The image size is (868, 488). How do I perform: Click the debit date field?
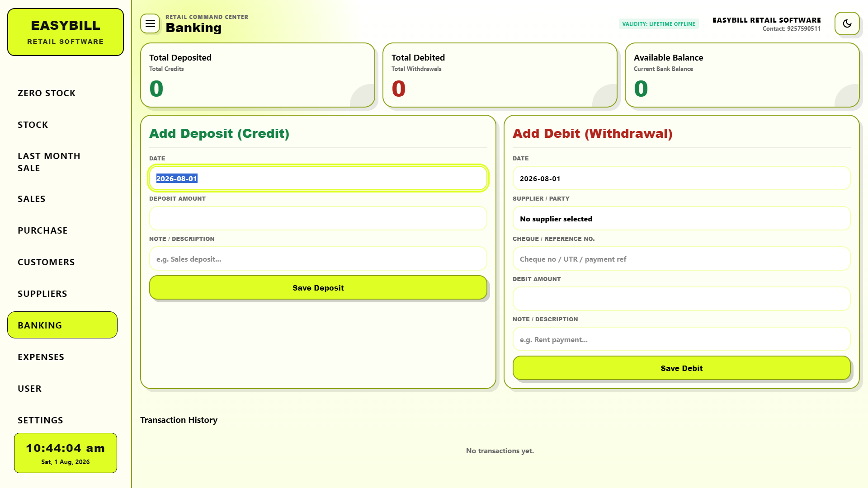click(x=682, y=178)
